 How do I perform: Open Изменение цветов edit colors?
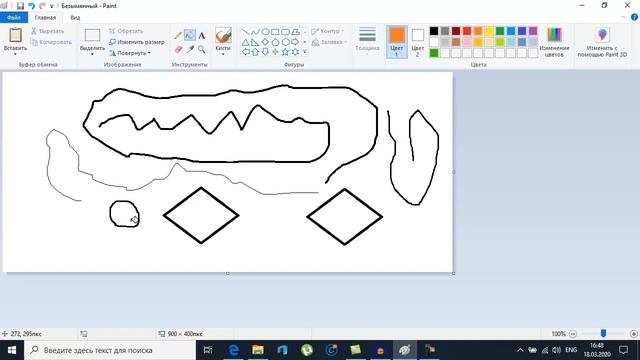(554, 42)
